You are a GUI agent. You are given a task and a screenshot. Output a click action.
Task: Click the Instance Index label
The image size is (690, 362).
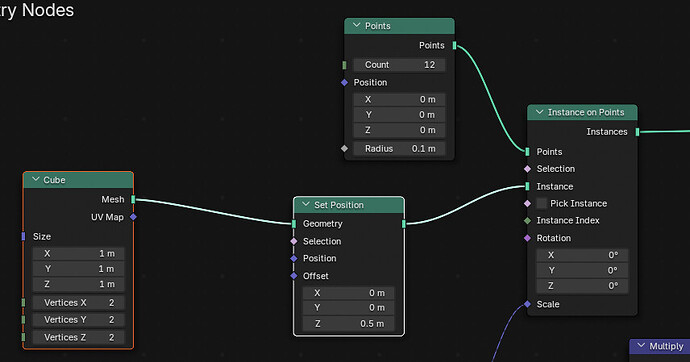568,220
